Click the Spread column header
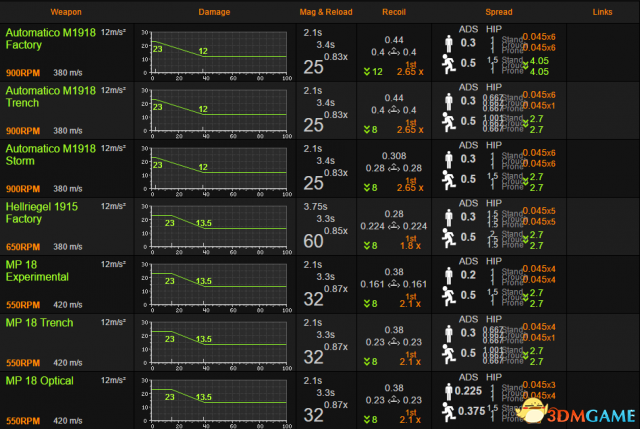This screenshot has width=640, height=429. pos(499,11)
